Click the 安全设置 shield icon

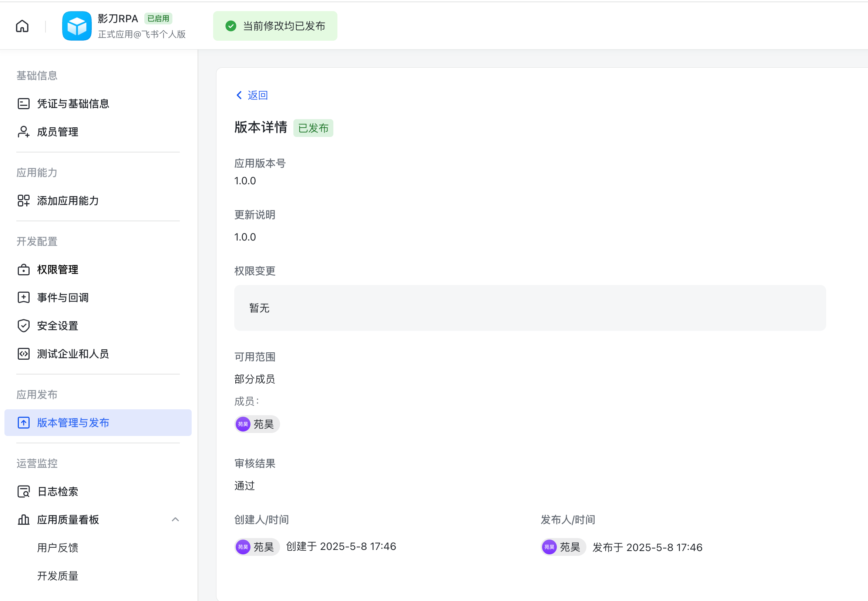coord(23,326)
